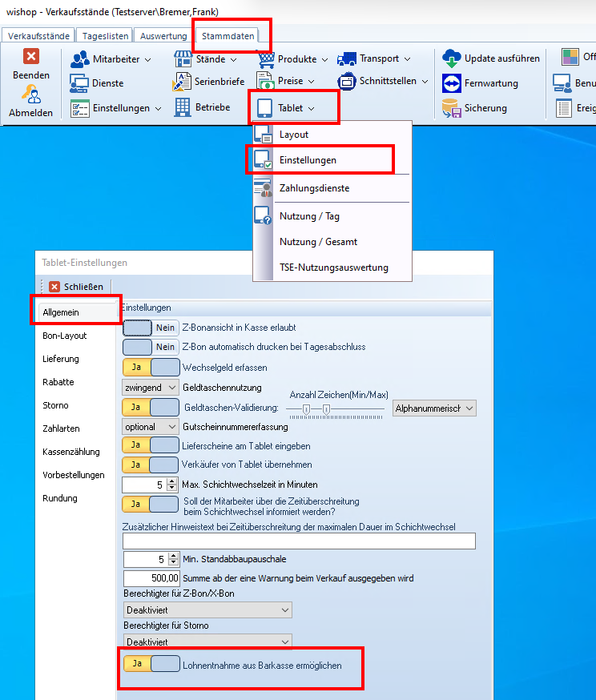
Task: Click the Abmelden logout icon
Action: (30, 95)
